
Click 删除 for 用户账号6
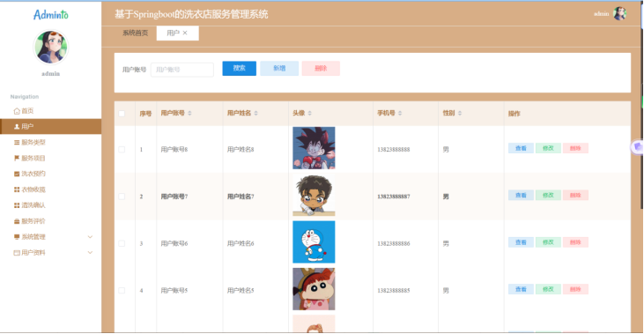(575, 242)
